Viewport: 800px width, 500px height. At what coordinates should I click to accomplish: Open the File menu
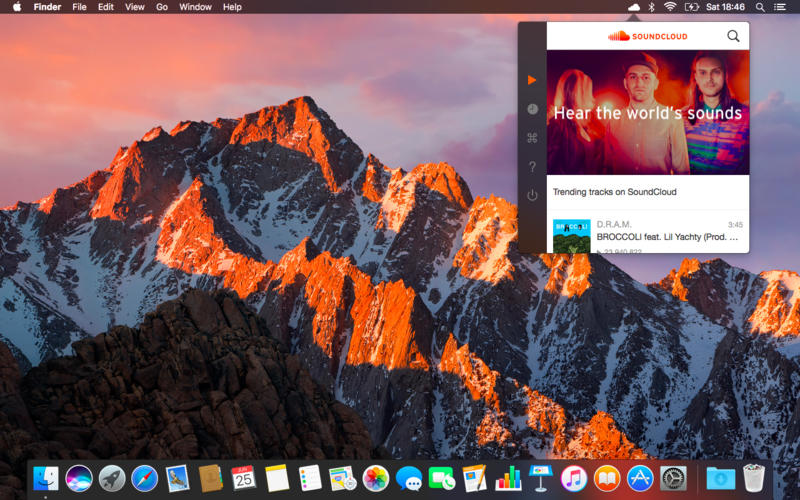pos(79,7)
